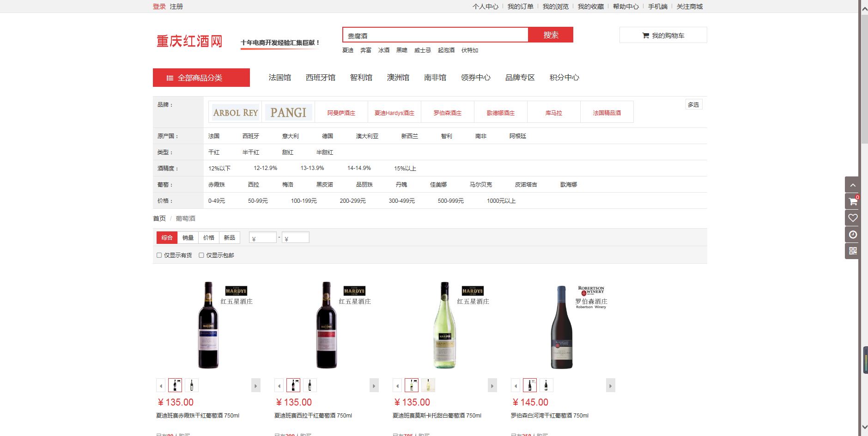Open browsing history clock icon
Viewport: 868px width, 436px height.
tap(853, 235)
